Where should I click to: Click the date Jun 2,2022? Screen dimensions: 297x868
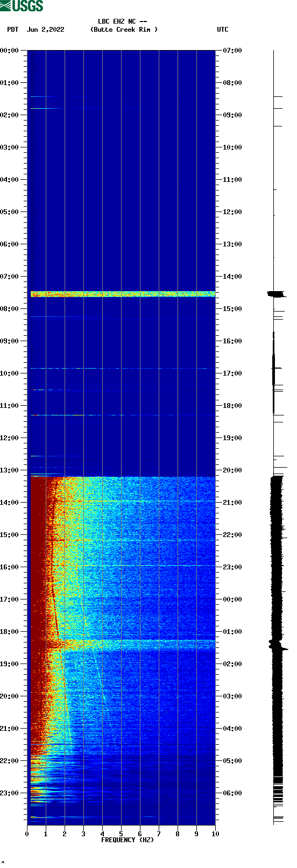pyautogui.click(x=46, y=30)
